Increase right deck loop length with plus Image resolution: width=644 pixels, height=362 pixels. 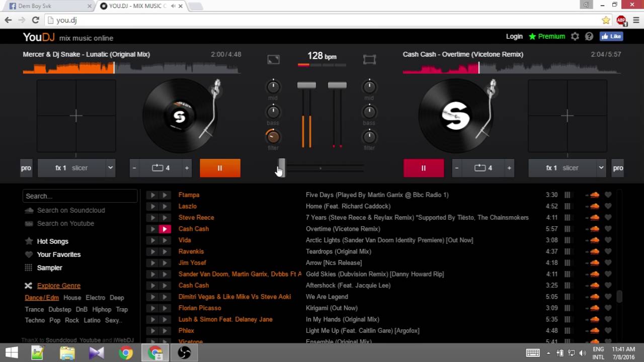coord(509,168)
